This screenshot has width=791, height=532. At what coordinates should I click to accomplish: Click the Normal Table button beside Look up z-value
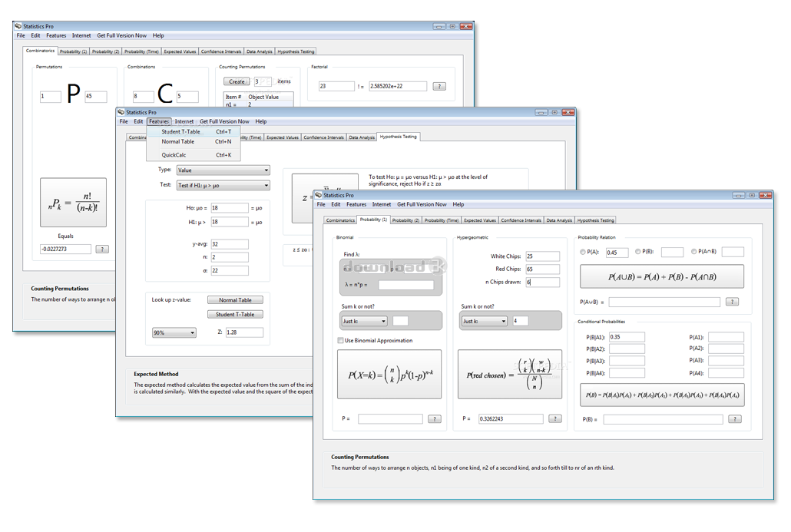[235, 300]
